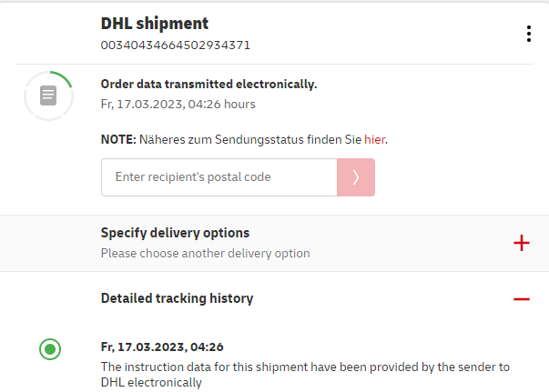Click the shipment tracking number 00340434664502934371

click(x=176, y=45)
